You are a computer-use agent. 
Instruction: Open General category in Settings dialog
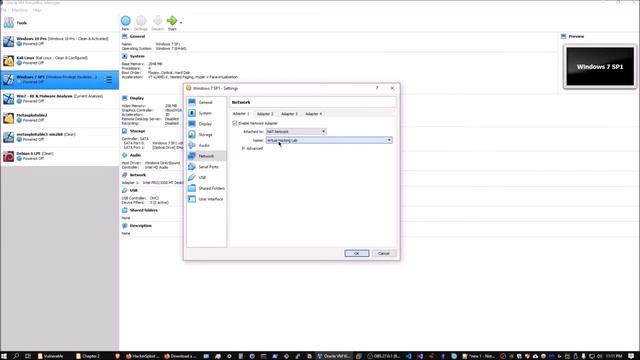point(206,102)
